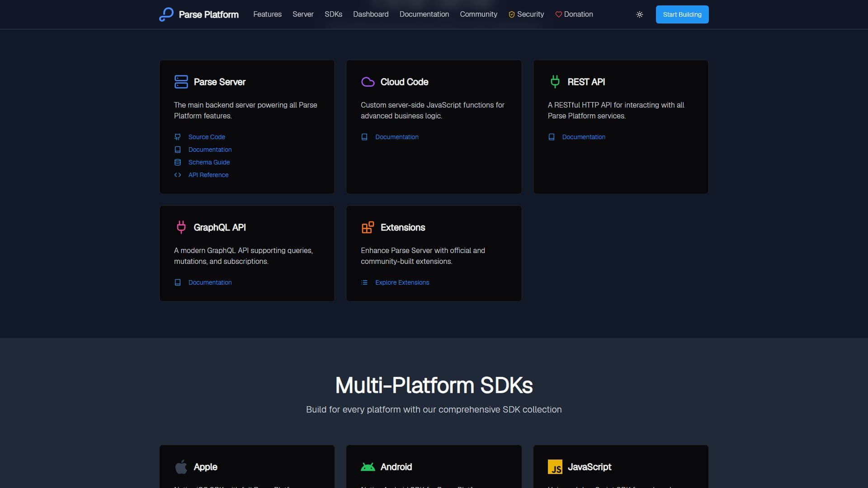Open Documentation in the top navigation
Screen dimensions: 868x488
coord(424,14)
